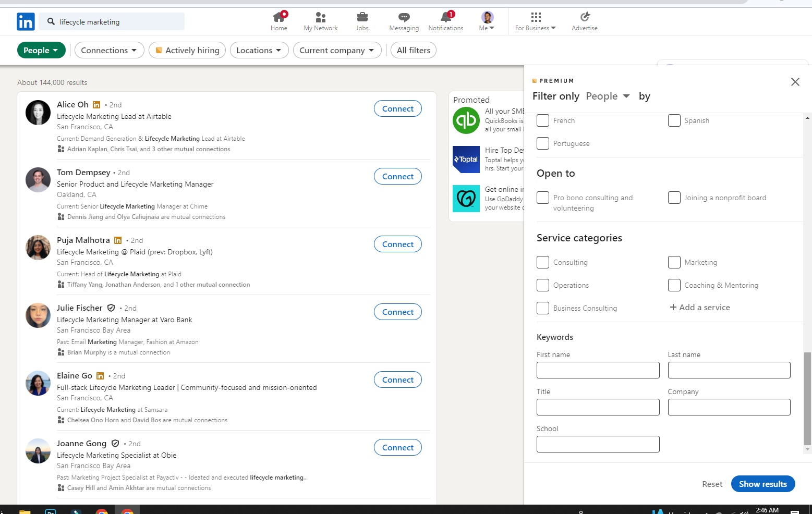Expand the Locations filter dropdown
This screenshot has height=514, width=812.
(x=259, y=50)
